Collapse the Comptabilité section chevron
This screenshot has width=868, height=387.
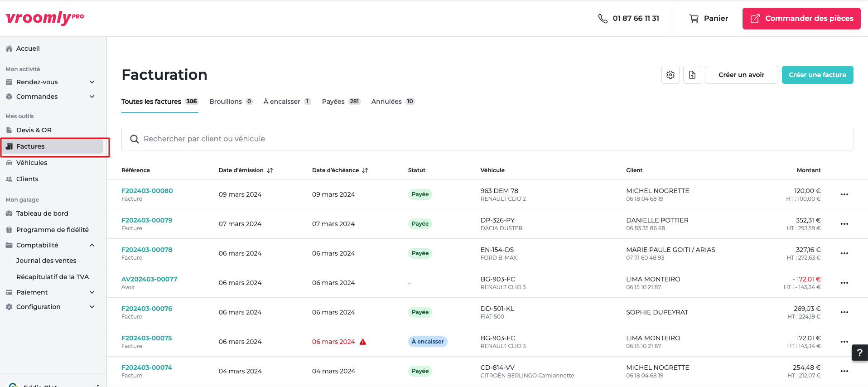92,245
